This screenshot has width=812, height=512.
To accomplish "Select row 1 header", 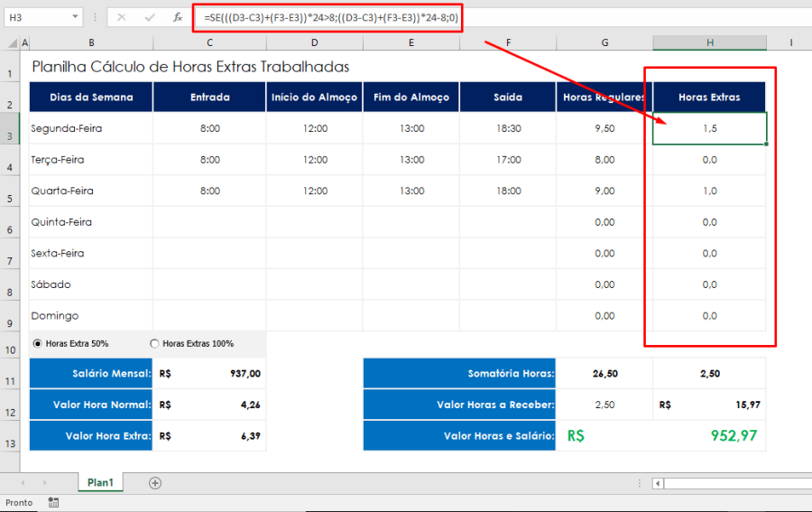I will [x=10, y=66].
